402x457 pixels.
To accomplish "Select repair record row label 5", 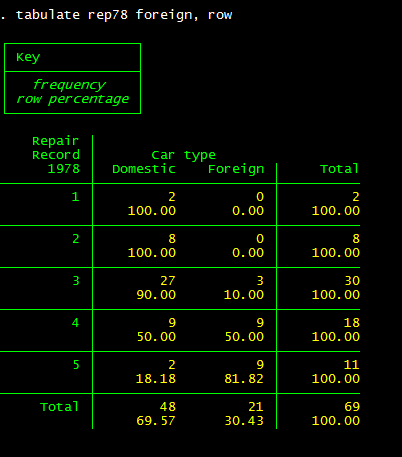I will tap(76, 365).
